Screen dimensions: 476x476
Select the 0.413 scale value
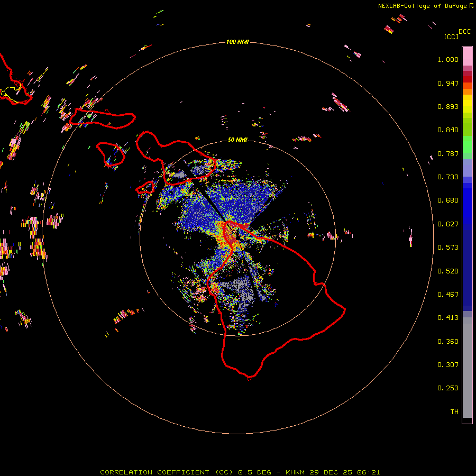[448, 318]
